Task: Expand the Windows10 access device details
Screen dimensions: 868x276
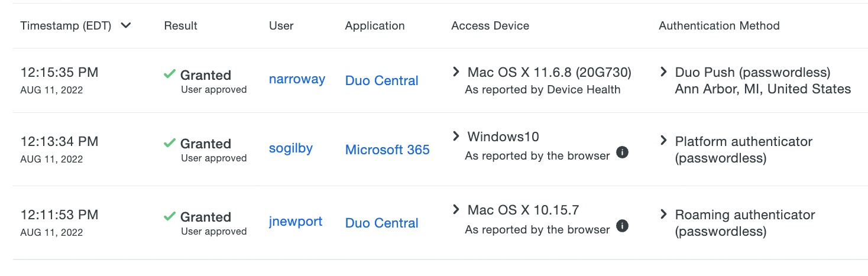Action: [x=456, y=137]
